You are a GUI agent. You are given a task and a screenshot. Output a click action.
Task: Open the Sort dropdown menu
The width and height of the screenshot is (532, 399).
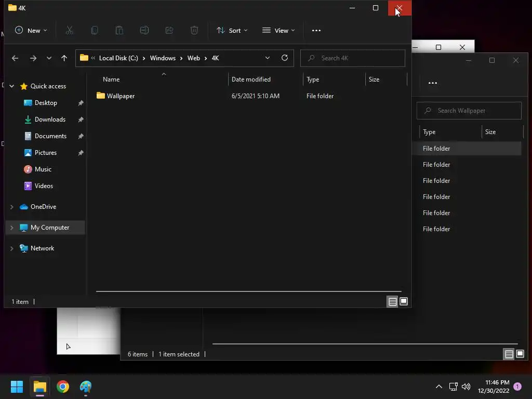pos(232,31)
